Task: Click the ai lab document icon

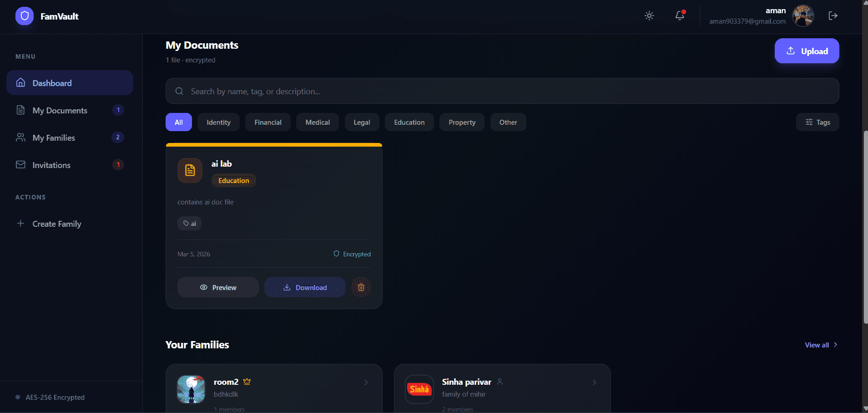Action: pos(190,170)
